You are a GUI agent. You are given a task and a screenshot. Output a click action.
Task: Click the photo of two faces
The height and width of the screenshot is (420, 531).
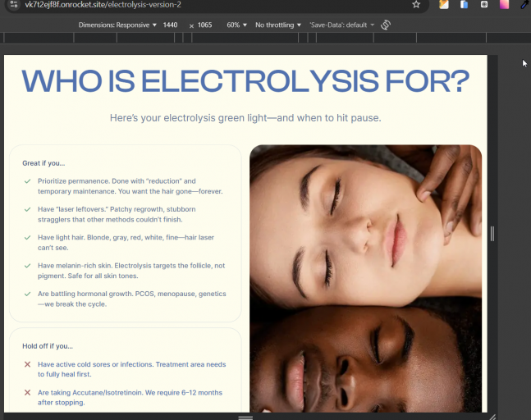[x=366, y=279]
